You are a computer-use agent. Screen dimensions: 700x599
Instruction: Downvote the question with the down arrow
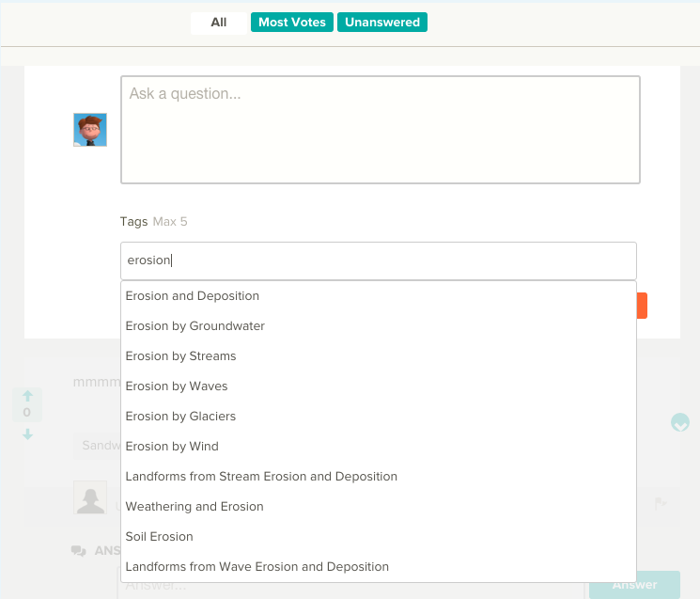coord(27,433)
